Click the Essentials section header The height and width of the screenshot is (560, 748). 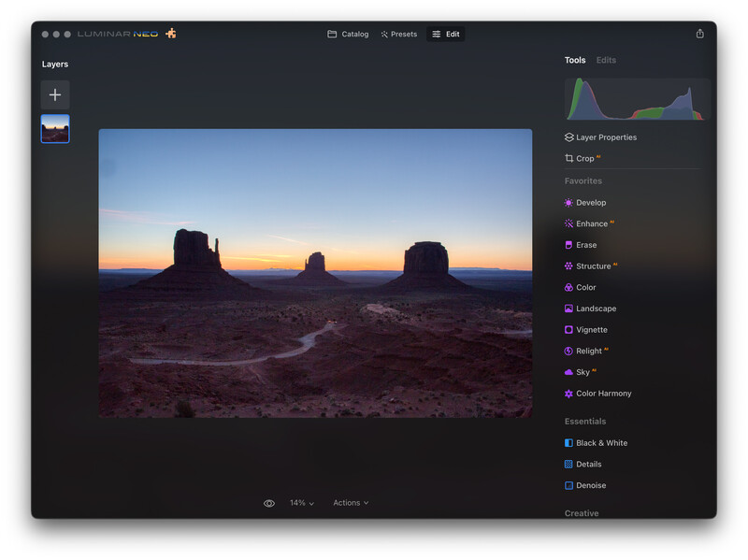pyautogui.click(x=585, y=422)
